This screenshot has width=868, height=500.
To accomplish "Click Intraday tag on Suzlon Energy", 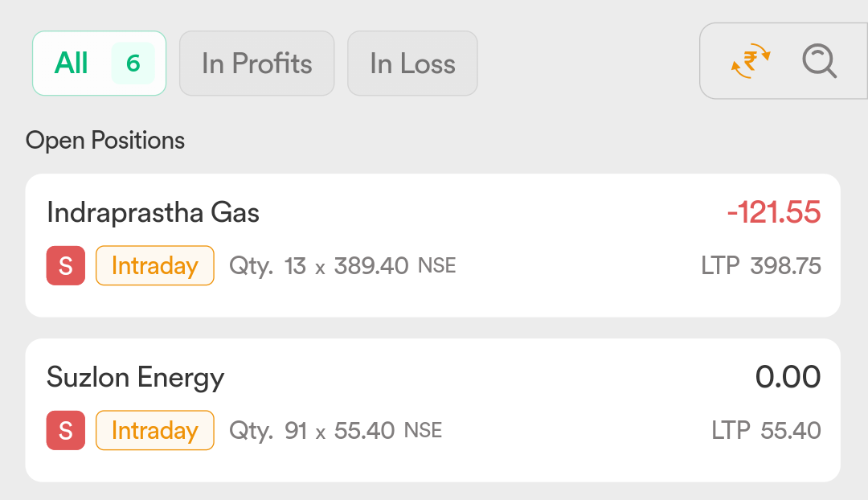I will click(x=155, y=430).
